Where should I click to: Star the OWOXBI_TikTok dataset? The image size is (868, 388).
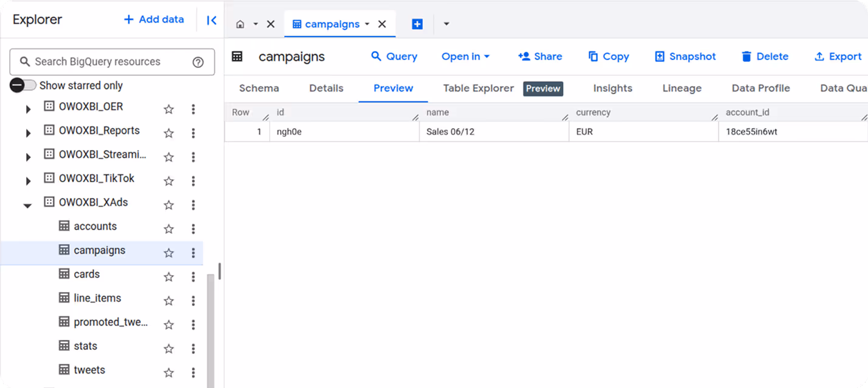(x=169, y=181)
